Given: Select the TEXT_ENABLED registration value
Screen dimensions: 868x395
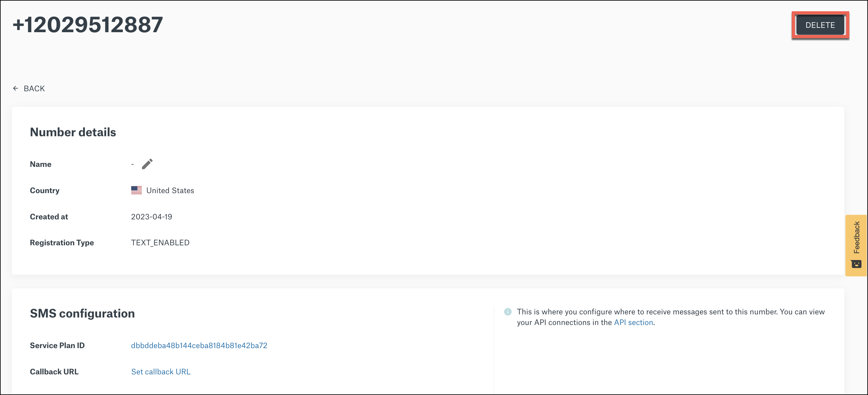Looking at the screenshot, I should (x=160, y=242).
